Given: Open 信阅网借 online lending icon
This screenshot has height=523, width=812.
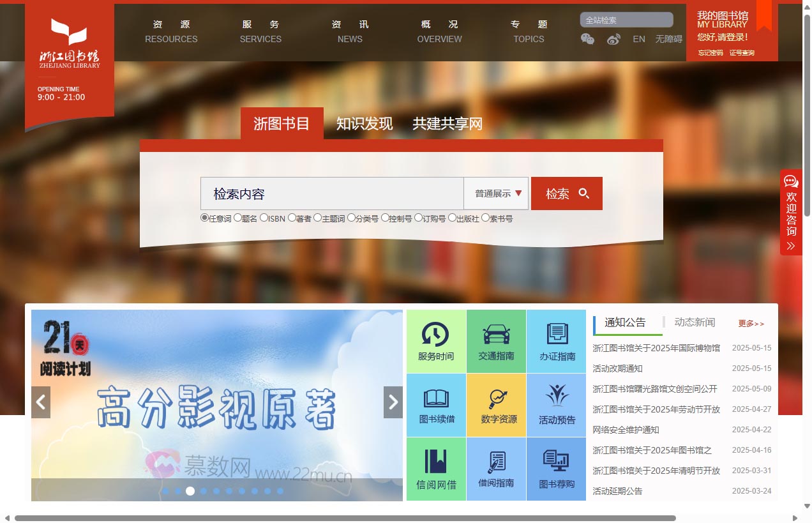Looking at the screenshot, I should click(435, 461).
